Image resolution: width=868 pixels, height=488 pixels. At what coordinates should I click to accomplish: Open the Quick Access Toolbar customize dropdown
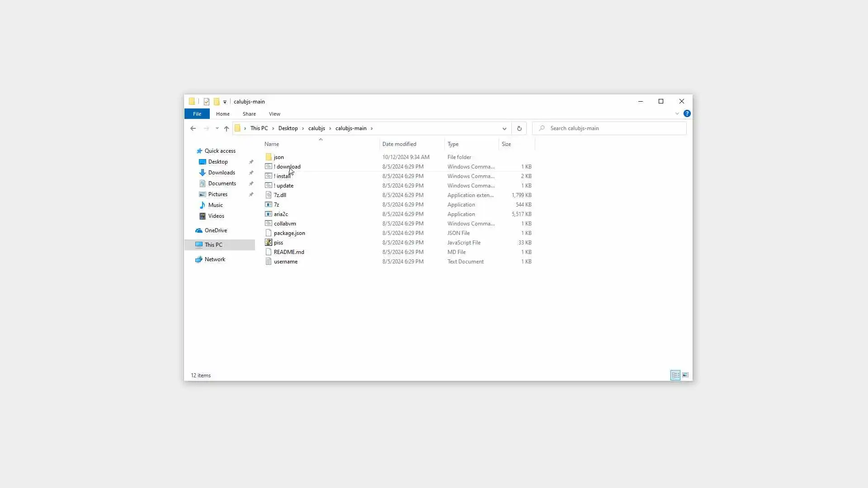coord(225,102)
